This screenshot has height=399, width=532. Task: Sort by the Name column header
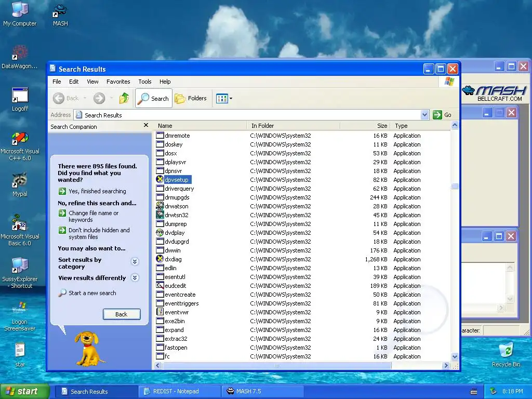201,126
